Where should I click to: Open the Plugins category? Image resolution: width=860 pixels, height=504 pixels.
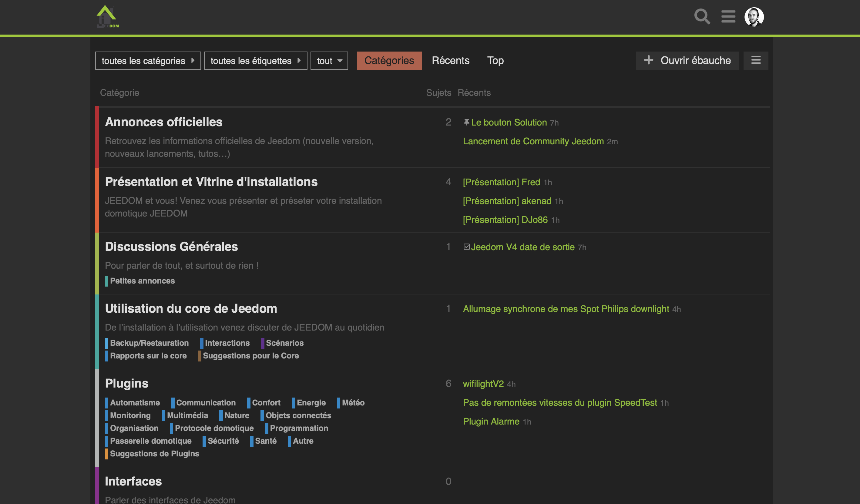point(127,384)
